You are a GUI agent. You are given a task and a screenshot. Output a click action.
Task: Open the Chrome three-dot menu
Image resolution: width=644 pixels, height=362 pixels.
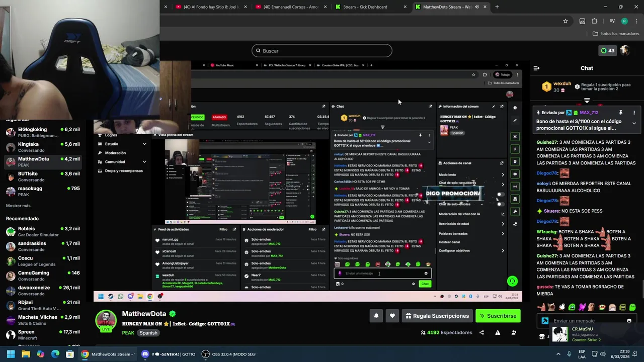[636, 21]
